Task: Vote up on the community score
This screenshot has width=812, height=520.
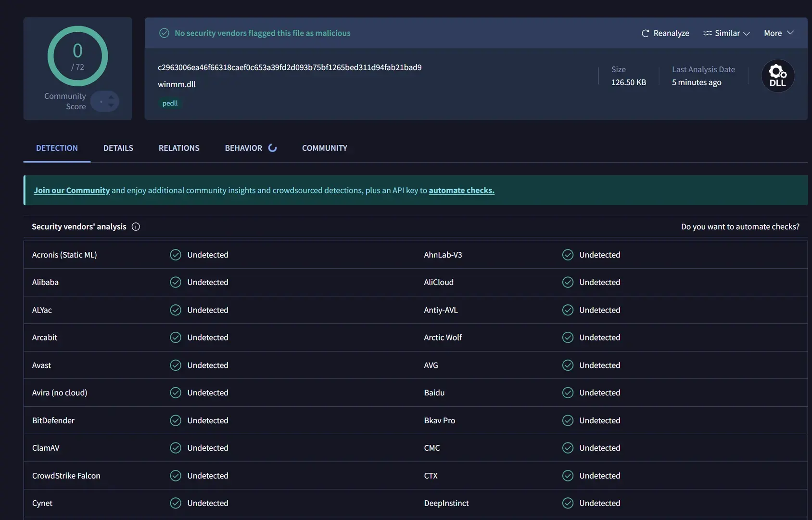Action: point(111,97)
